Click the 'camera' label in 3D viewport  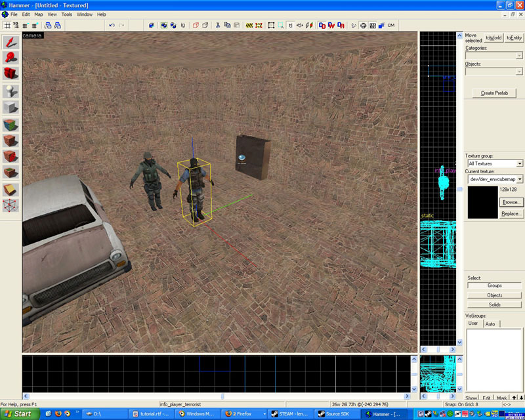coord(32,35)
